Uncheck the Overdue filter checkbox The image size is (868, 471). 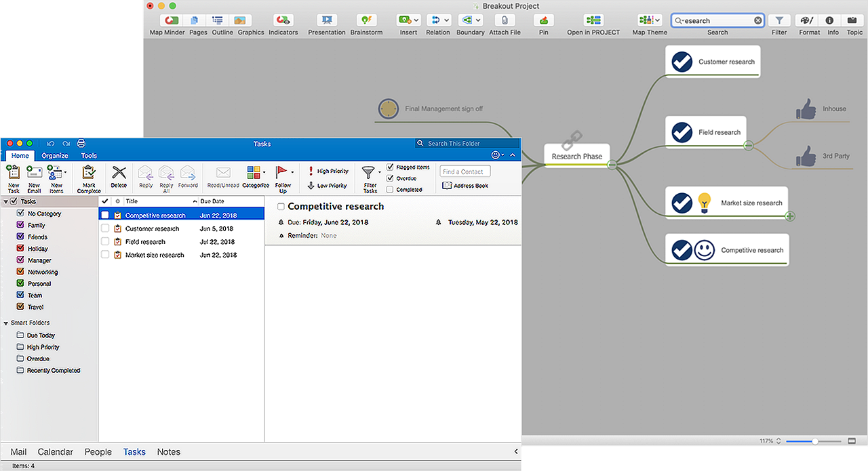(390, 178)
